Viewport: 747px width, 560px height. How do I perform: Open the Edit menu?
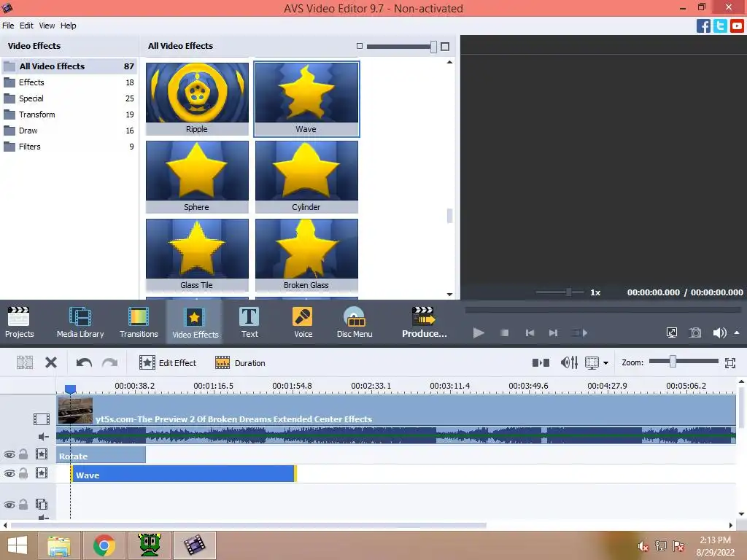point(26,26)
